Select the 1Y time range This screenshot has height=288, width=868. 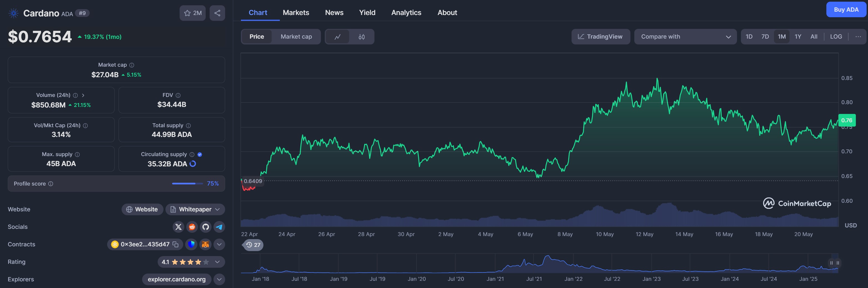coord(798,37)
